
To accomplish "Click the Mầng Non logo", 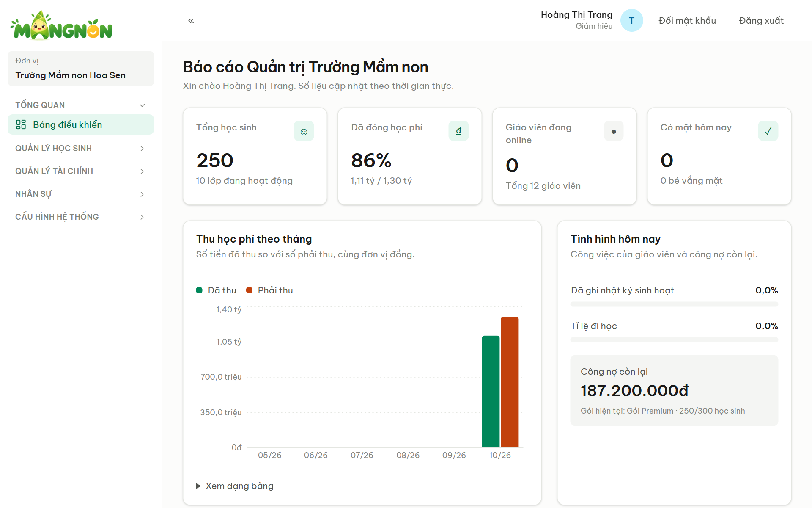I will pos(62,25).
